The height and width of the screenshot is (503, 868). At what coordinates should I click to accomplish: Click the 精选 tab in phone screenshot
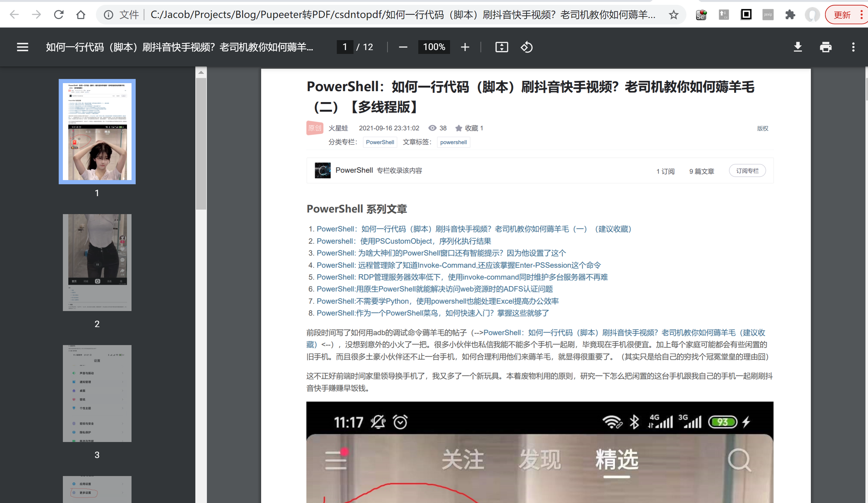617,460
